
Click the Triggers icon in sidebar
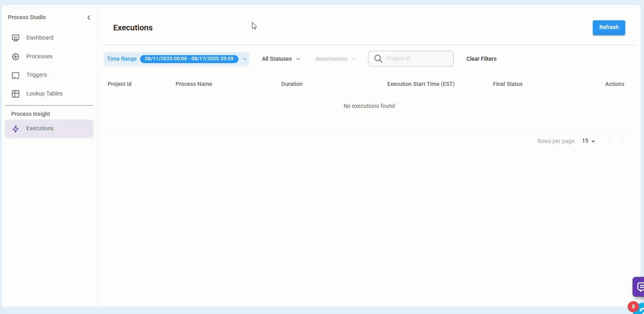click(16, 76)
